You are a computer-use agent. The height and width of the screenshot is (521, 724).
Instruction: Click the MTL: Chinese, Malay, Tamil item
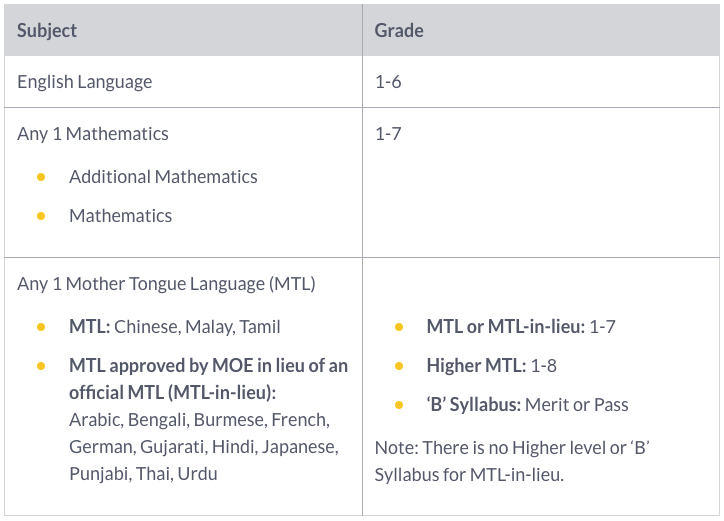pos(175,327)
